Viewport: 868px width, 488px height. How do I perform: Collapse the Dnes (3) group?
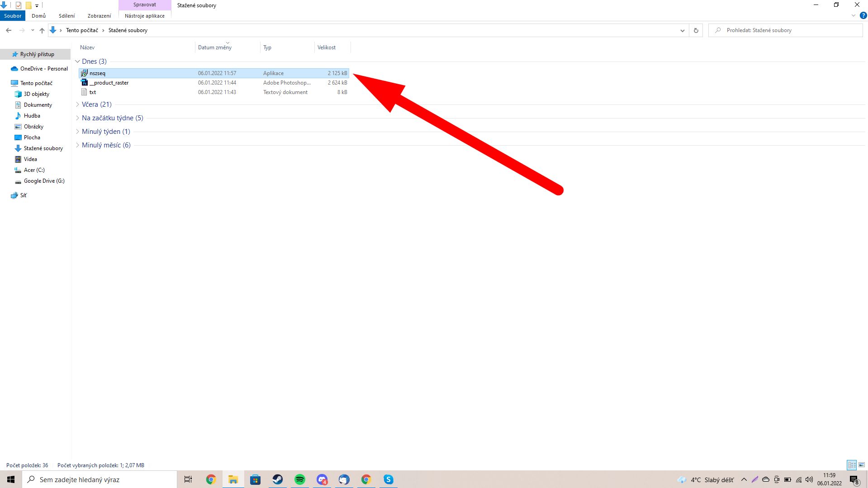coord(77,62)
